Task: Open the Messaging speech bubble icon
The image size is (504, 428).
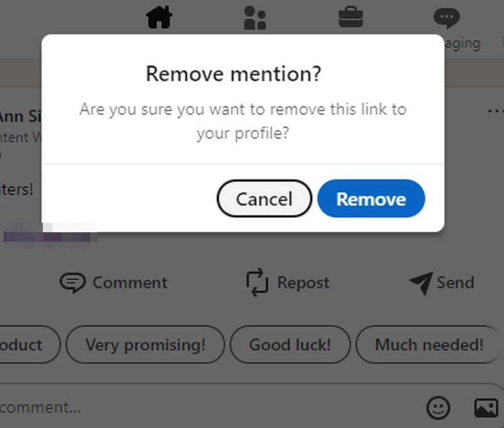Action: tap(447, 18)
